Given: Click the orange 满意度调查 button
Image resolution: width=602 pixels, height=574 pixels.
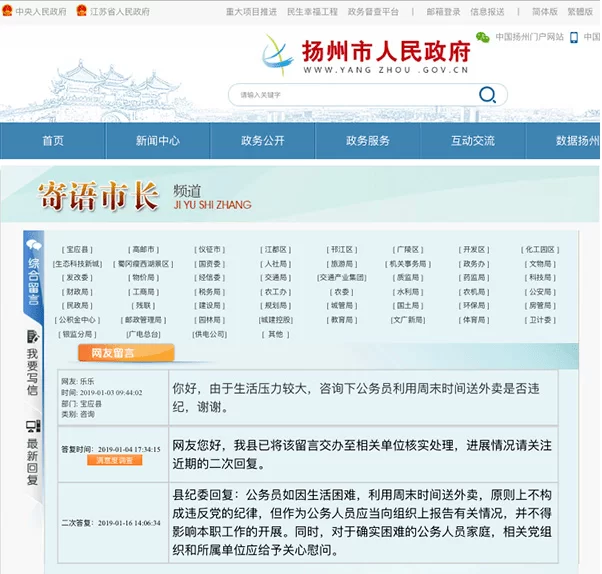Looking at the screenshot, I should coord(115,461).
